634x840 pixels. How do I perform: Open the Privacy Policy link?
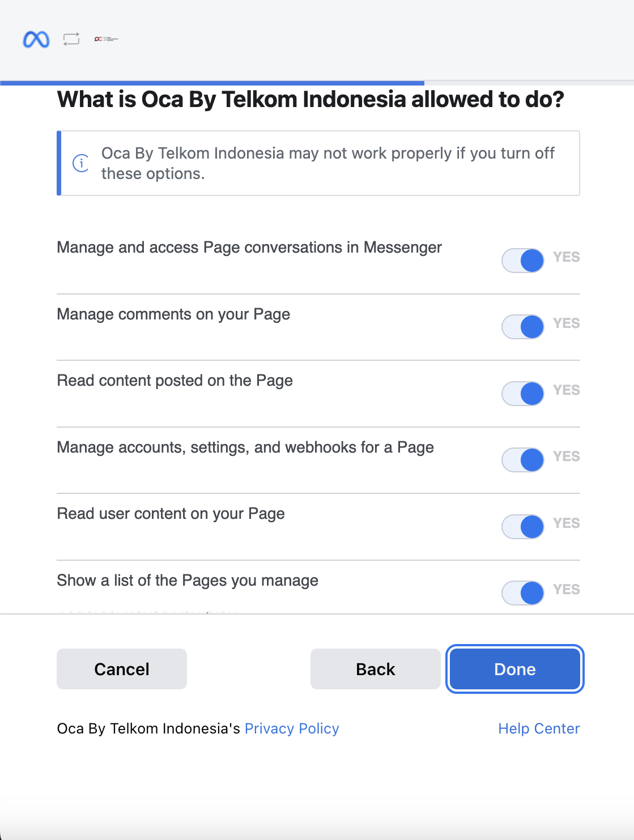coord(292,728)
